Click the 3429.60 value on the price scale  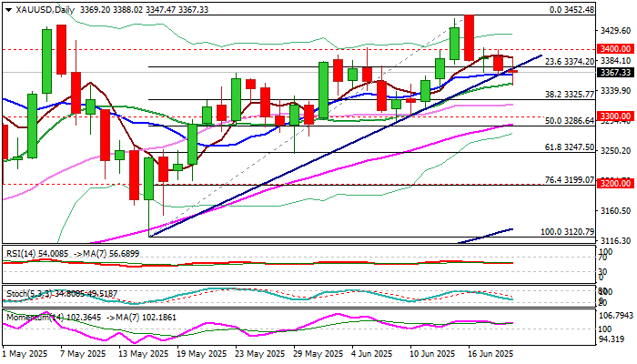pos(615,31)
